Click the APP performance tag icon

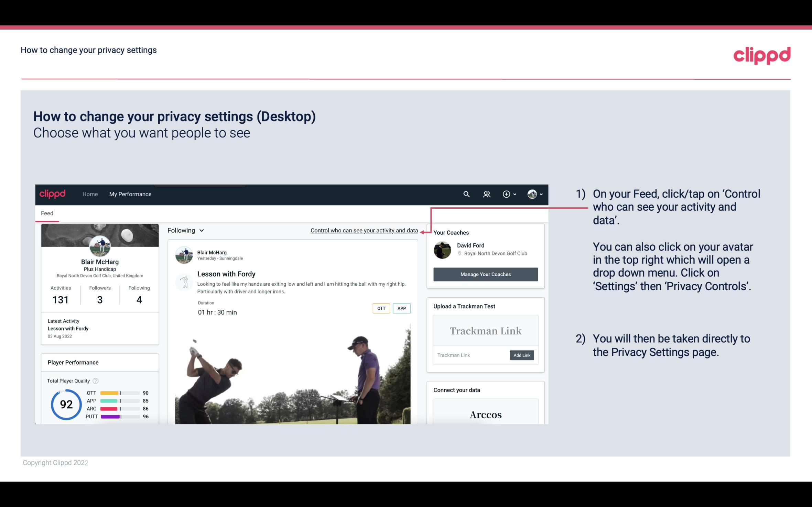coord(401,308)
